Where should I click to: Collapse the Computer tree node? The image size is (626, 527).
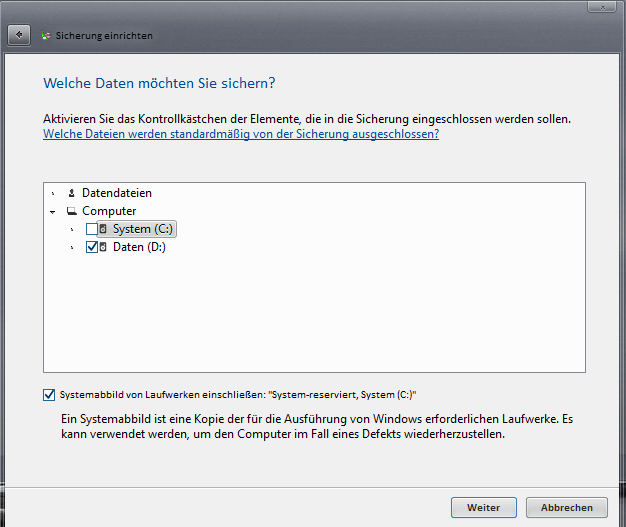(53, 212)
